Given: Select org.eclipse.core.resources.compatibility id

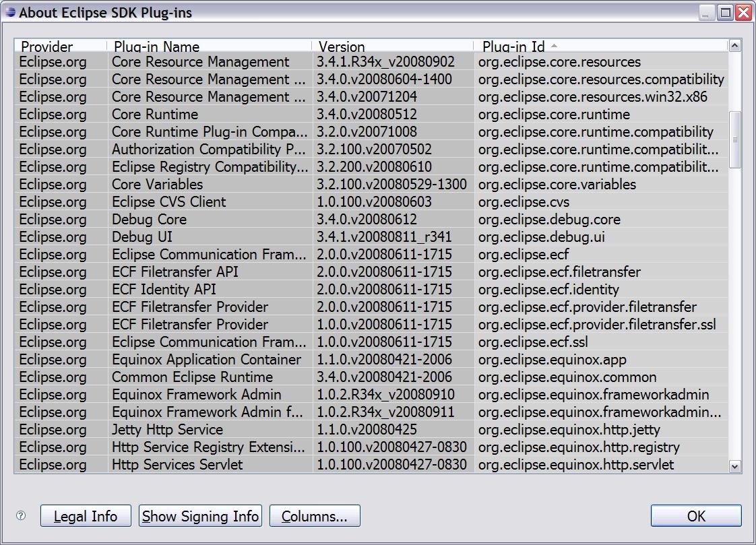Looking at the screenshot, I should tap(601, 79).
